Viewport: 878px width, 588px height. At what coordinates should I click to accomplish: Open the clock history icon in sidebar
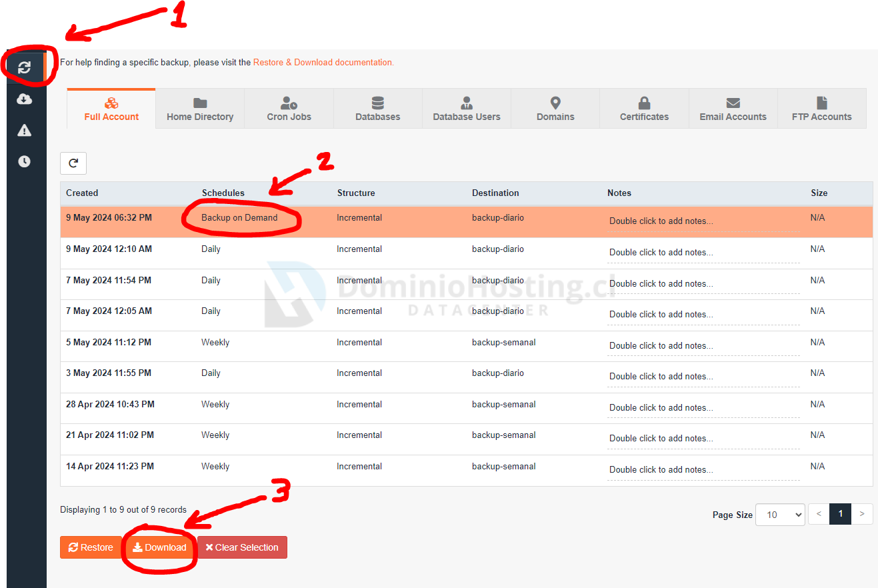[x=25, y=161]
